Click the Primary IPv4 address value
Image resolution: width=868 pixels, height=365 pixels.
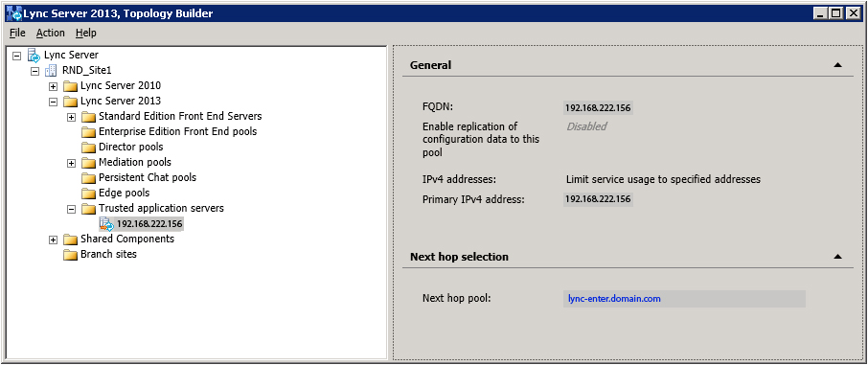point(598,199)
